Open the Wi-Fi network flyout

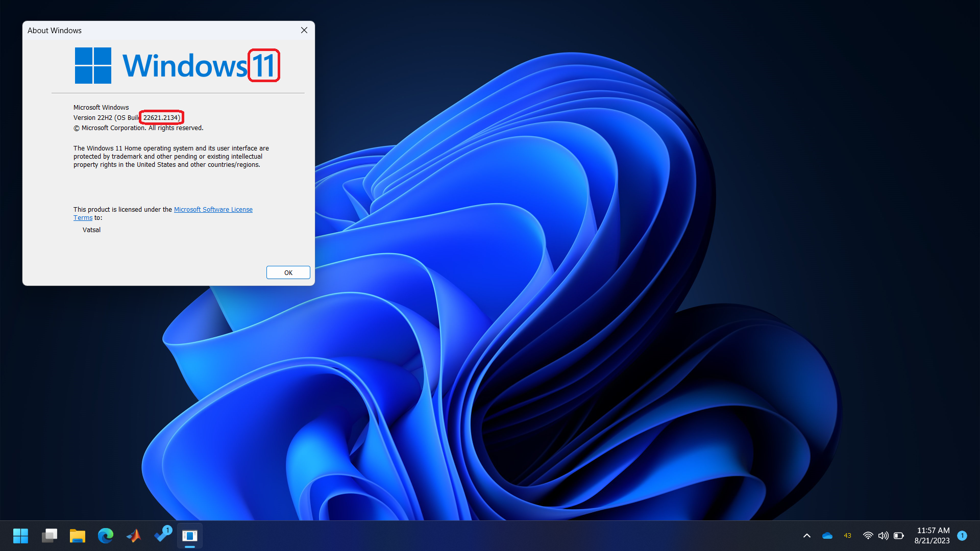coord(868,536)
